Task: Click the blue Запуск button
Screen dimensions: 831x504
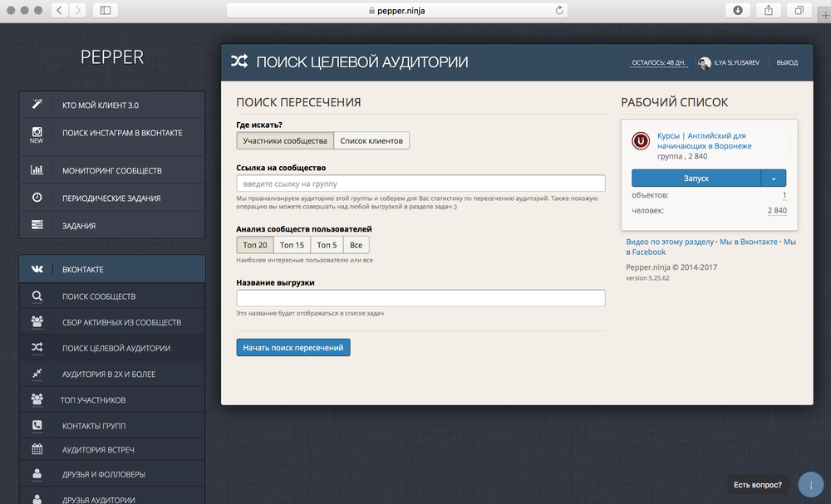Action: tap(696, 179)
